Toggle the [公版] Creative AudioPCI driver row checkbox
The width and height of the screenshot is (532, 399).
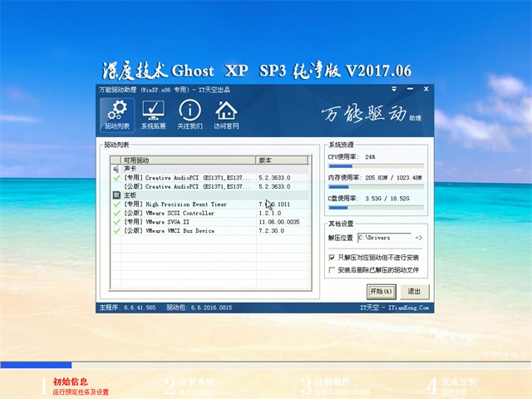tap(116, 186)
